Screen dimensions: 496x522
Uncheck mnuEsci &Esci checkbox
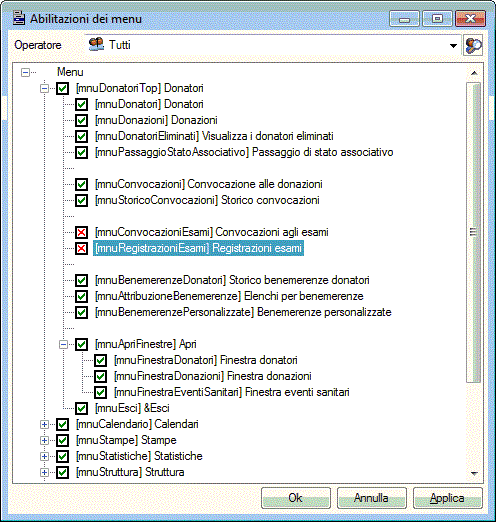pos(81,408)
